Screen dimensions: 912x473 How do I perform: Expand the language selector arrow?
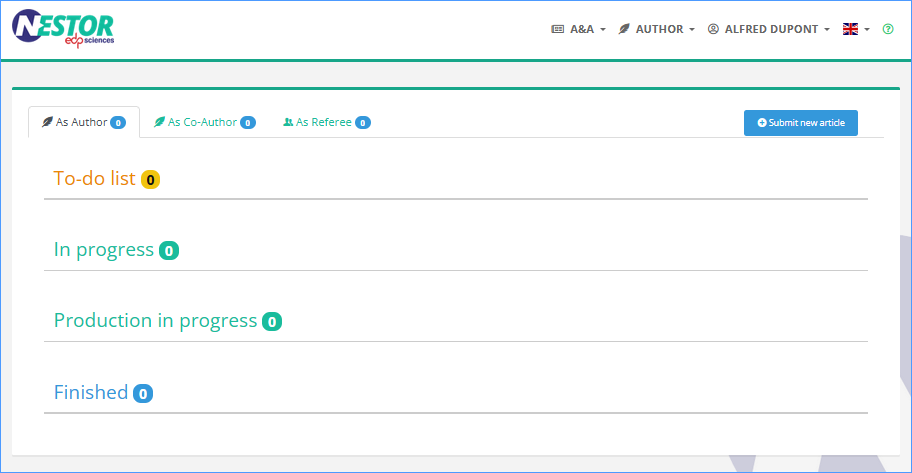pyautogui.click(x=867, y=30)
